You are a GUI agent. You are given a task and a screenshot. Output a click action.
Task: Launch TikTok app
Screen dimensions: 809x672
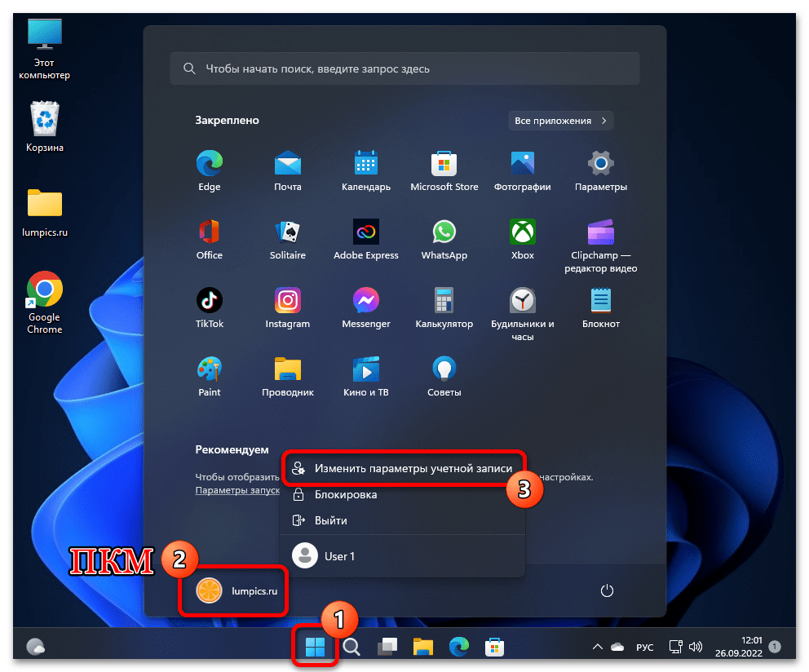[209, 308]
